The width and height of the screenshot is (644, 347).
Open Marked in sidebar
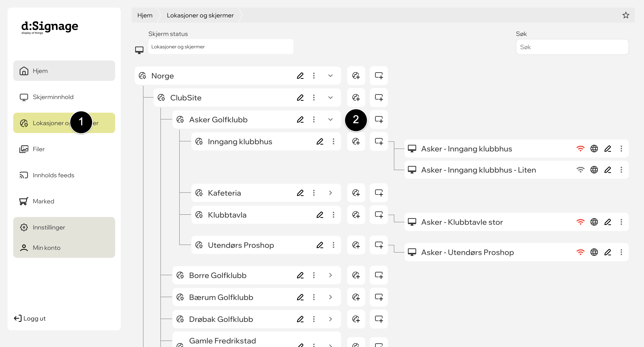point(64,201)
